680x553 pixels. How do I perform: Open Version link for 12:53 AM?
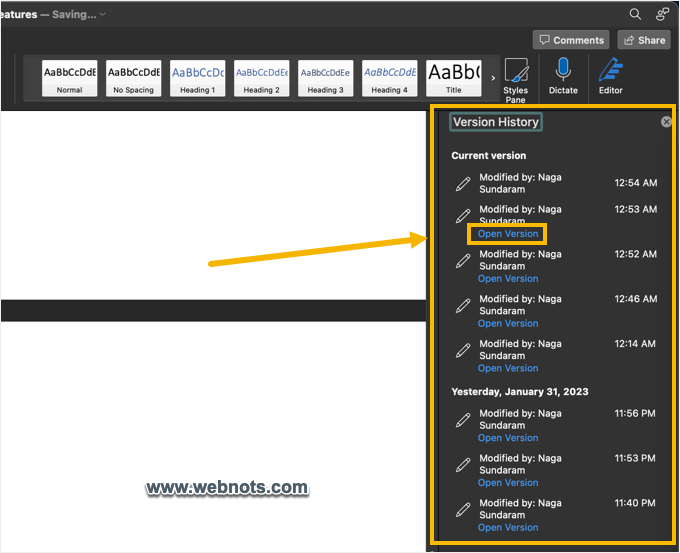tap(508, 234)
